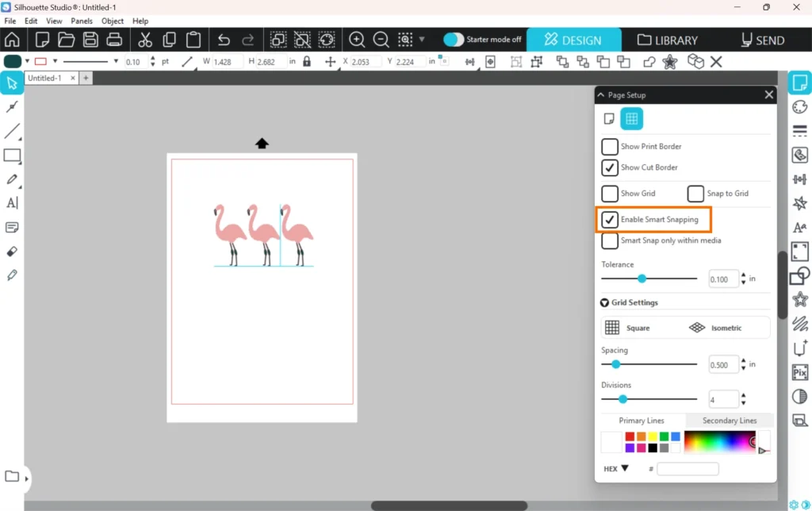
Task: Click the Tolerance slider handle
Action: coord(642,279)
